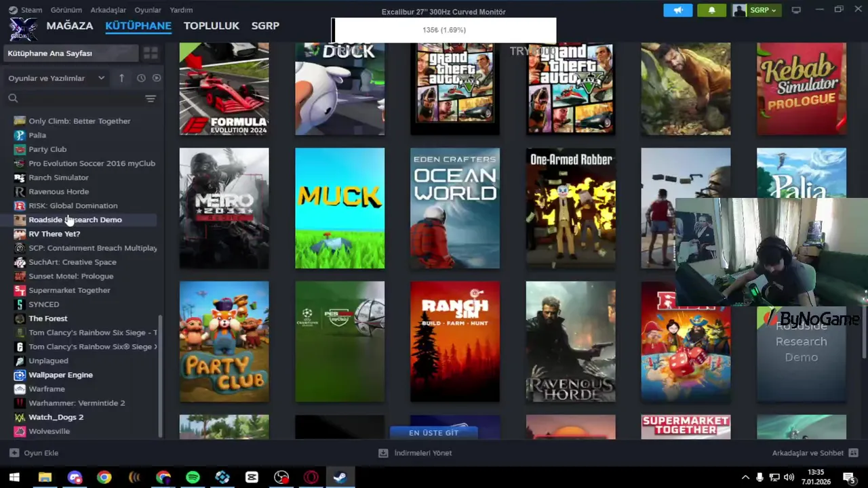Sort library list with the up arrow icon
868x488 pixels.
click(x=121, y=78)
